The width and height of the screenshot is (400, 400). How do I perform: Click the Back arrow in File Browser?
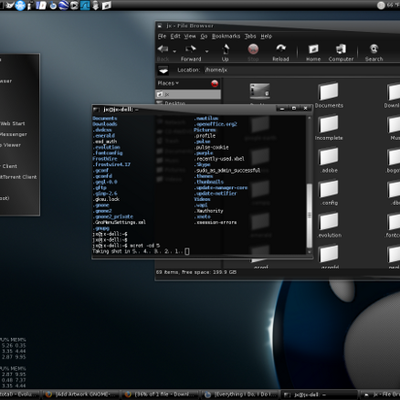click(163, 49)
